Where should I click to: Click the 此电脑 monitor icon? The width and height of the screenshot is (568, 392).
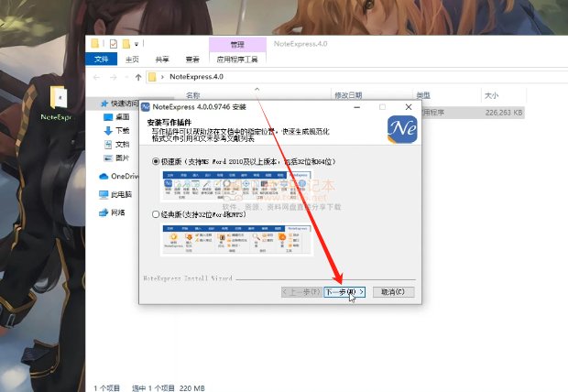[104, 194]
